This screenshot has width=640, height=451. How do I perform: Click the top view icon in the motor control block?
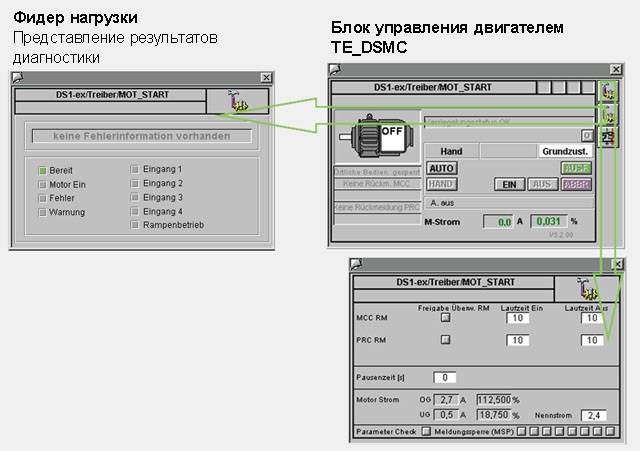click(x=607, y=93)
